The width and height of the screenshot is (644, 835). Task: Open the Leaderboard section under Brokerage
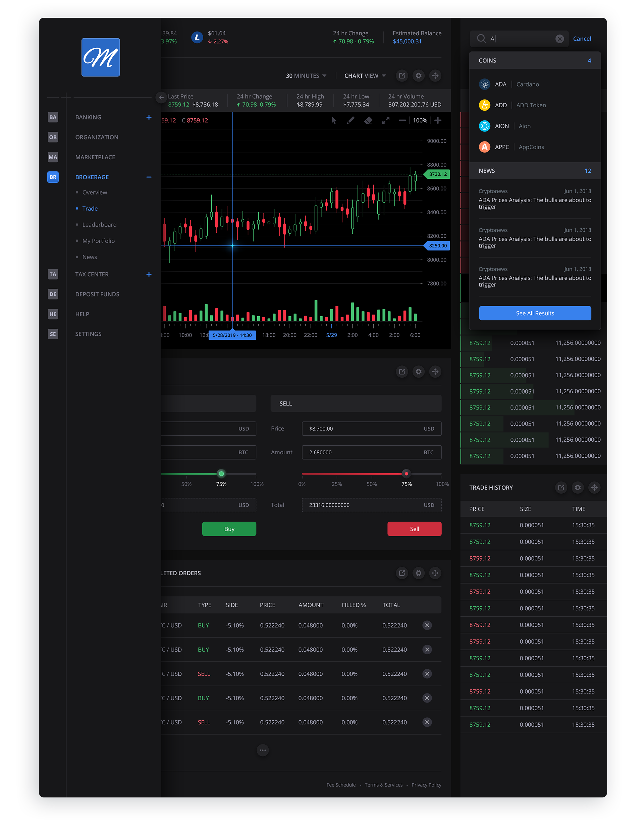(x=99, y=224)
